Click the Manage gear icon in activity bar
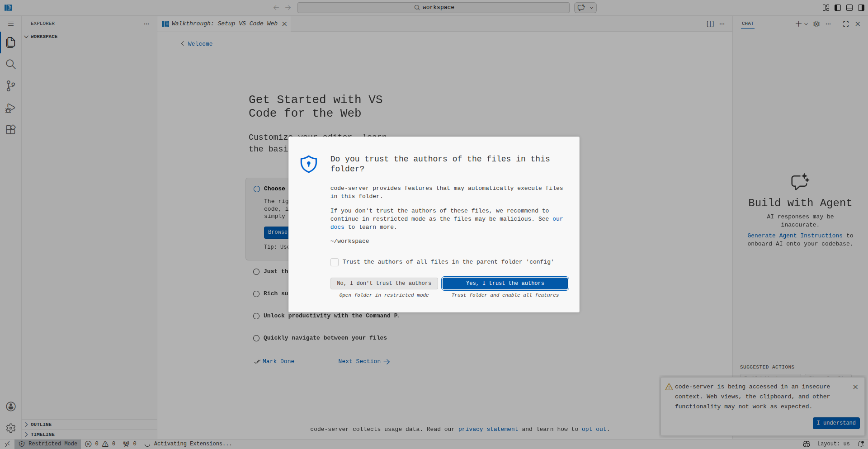Viewport: 868px width, 449px height. tap(11, 428)
